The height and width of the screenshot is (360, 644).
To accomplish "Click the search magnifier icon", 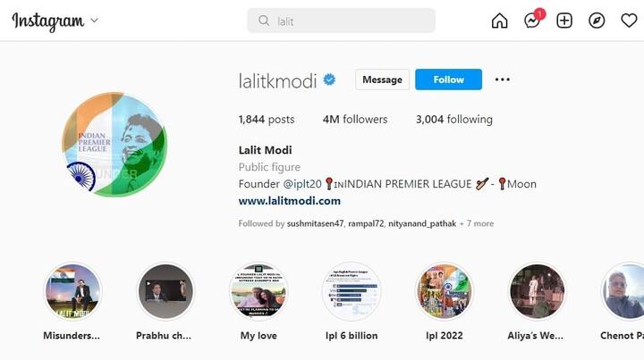I will 264,21.
